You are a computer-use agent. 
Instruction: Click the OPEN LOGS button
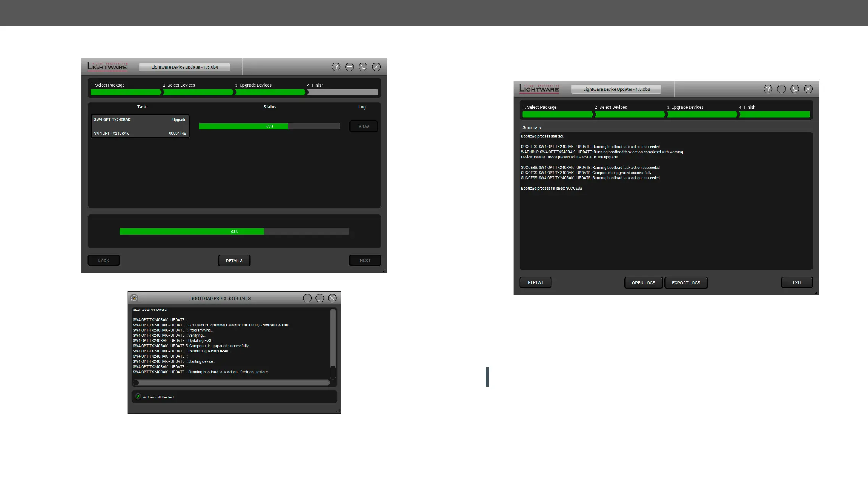643,283
